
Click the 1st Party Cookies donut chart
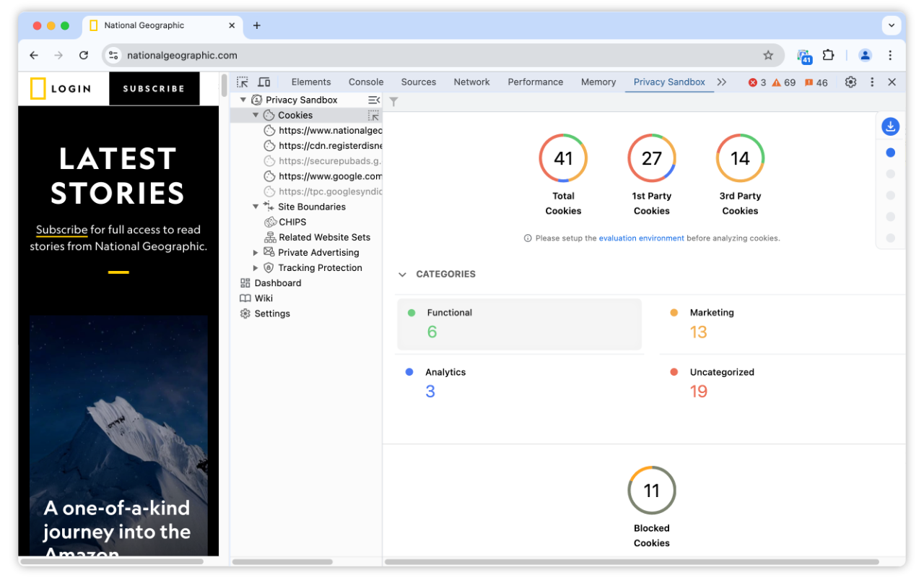[x=651, y=158]
